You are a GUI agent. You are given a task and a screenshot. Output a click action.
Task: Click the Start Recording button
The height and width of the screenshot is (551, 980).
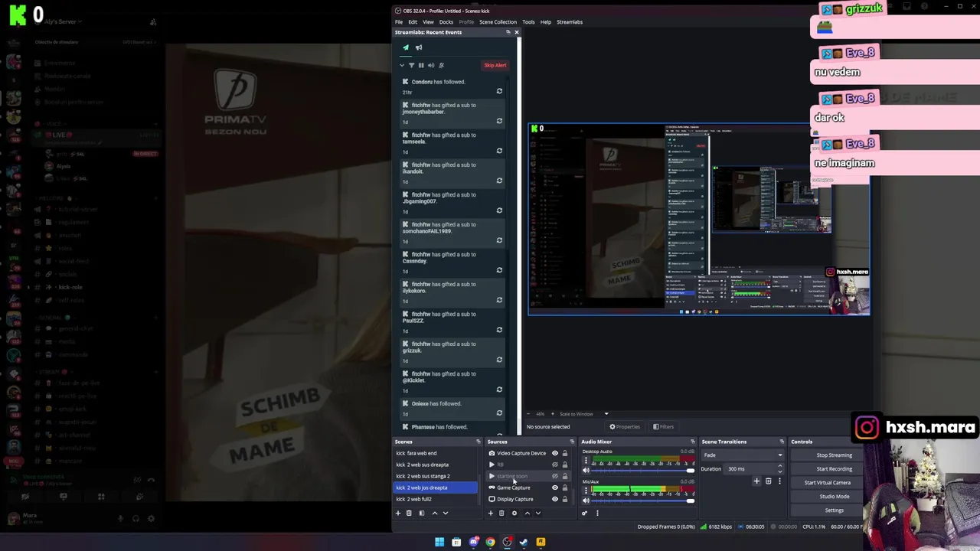coord(834,469)
